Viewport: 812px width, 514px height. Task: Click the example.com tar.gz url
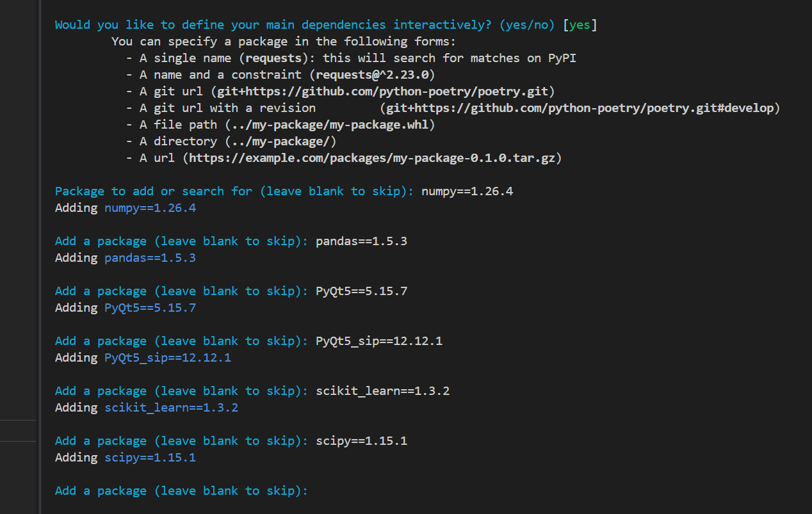372,158
